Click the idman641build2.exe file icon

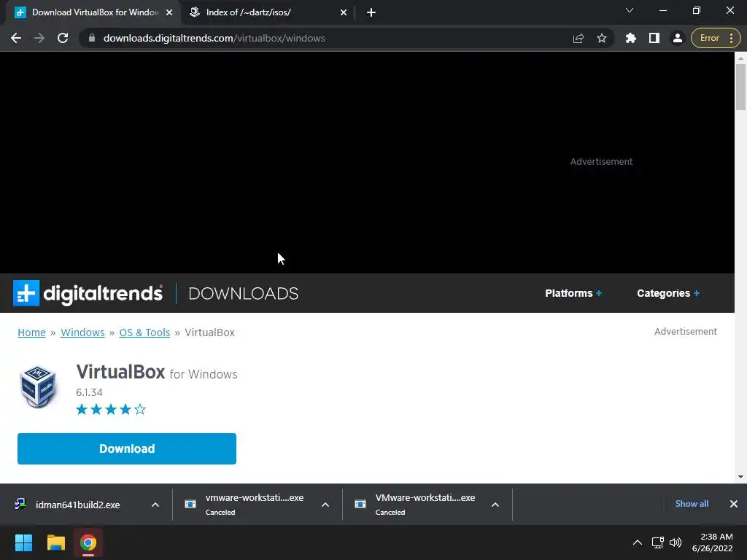20,505
